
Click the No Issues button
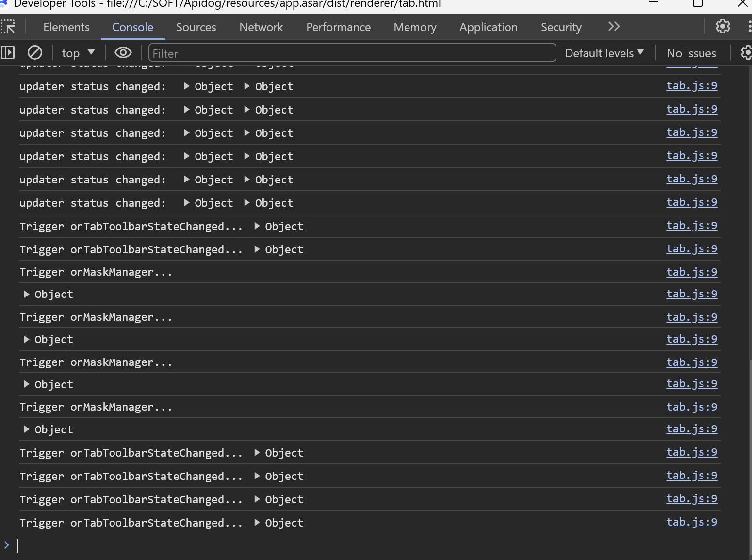(x=691, y=53)
